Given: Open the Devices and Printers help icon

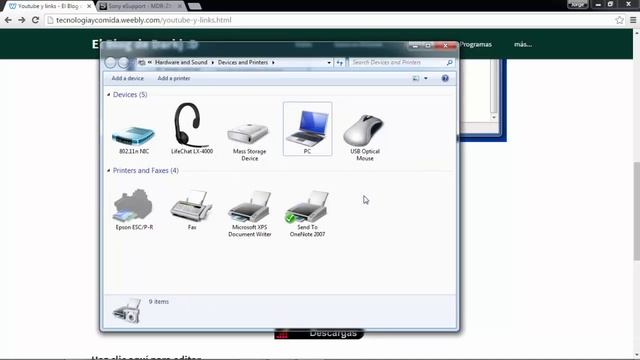Looking at the screenshot, I should tap(445, 78).
